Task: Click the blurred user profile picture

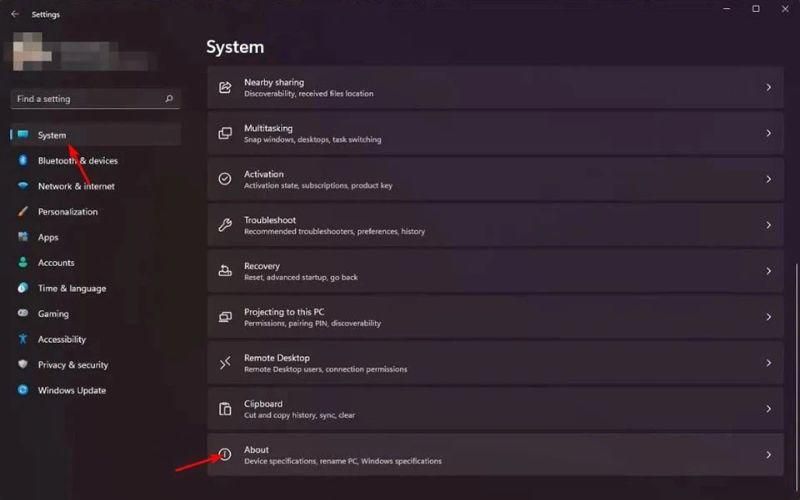Action: pos(32,51)
